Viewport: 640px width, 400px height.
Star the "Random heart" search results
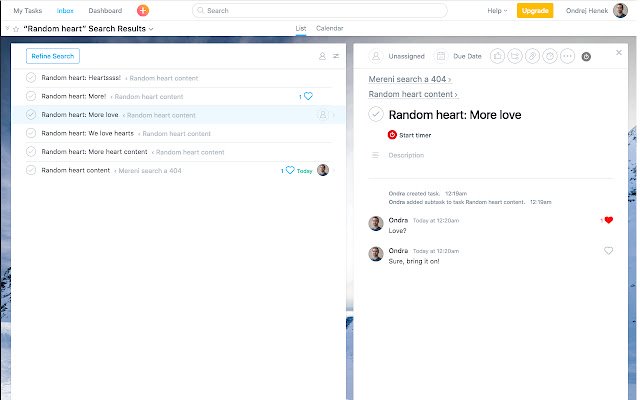point(16,29)
